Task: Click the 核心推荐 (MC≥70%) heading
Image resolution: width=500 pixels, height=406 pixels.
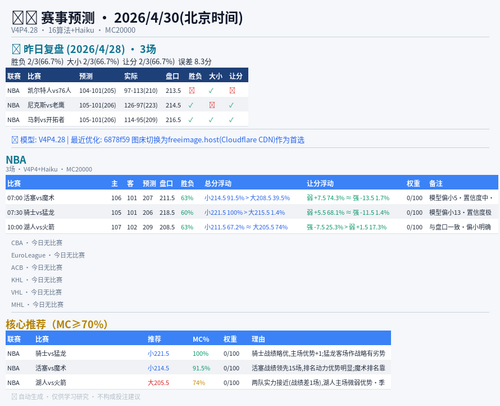Action: (x=57, y=324)
